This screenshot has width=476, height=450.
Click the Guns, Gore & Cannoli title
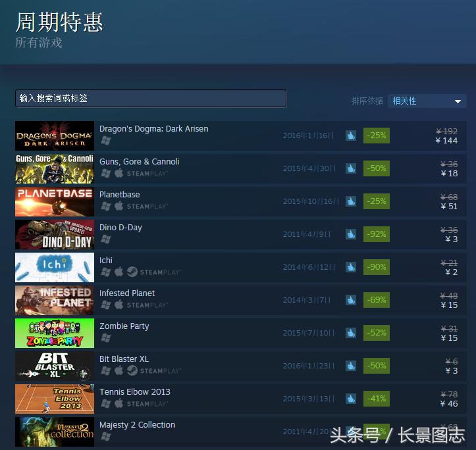click(x=140, y=162)
